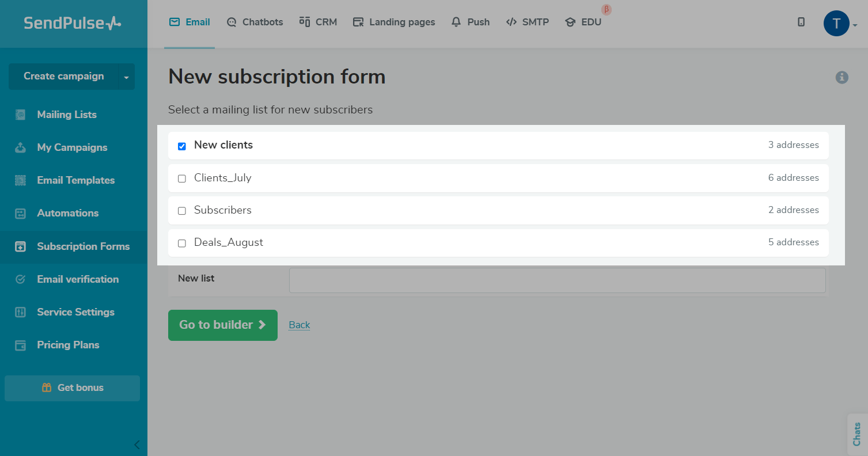The height and width of the screenshot is (456, 868).
Task: Click the Service Settings sliders icon
Action: pos(20,312)
